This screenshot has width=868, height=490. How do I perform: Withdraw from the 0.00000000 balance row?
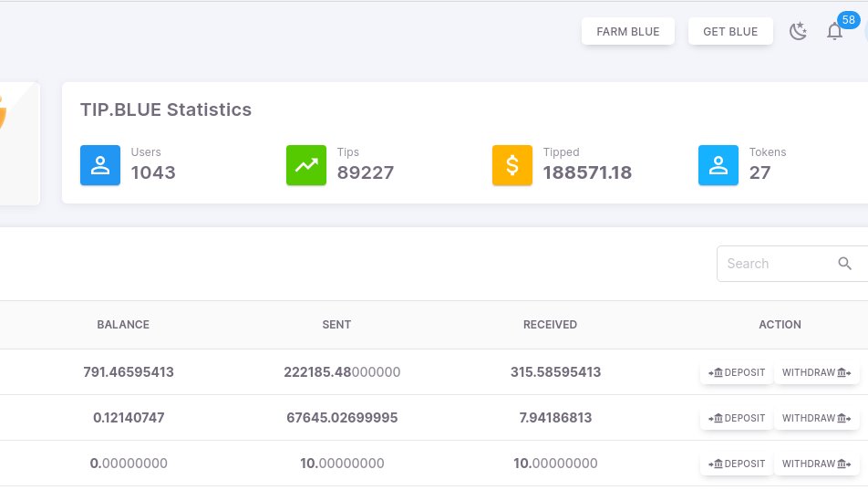[817, 464]
